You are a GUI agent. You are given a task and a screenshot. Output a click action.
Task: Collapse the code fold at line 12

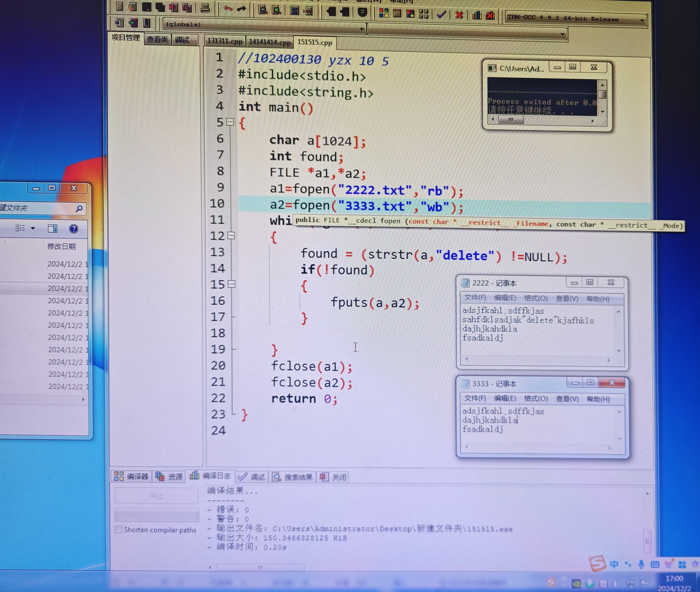coord(231,236)
